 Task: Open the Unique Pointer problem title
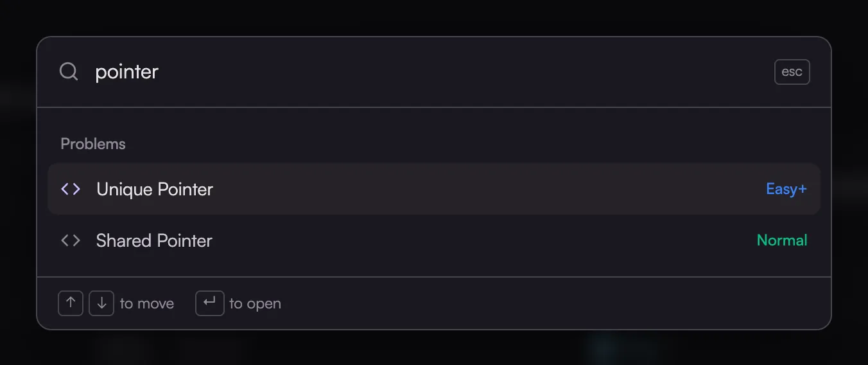(155, 189)
